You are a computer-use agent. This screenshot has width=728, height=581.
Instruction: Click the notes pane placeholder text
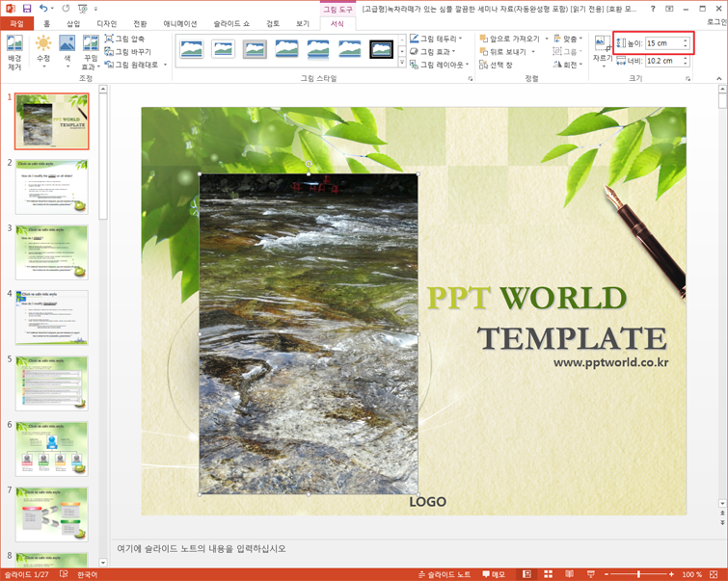201,548
